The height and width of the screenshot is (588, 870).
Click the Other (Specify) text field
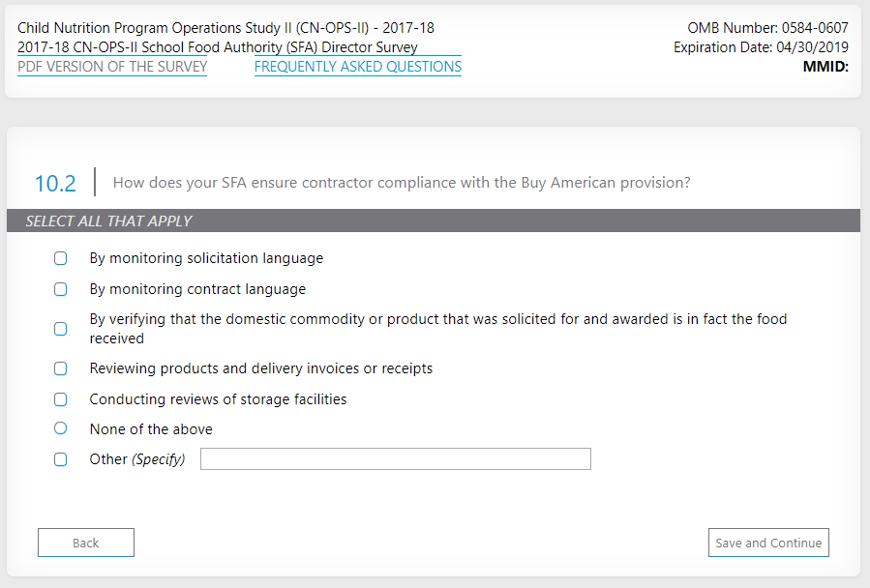point(395,459)
